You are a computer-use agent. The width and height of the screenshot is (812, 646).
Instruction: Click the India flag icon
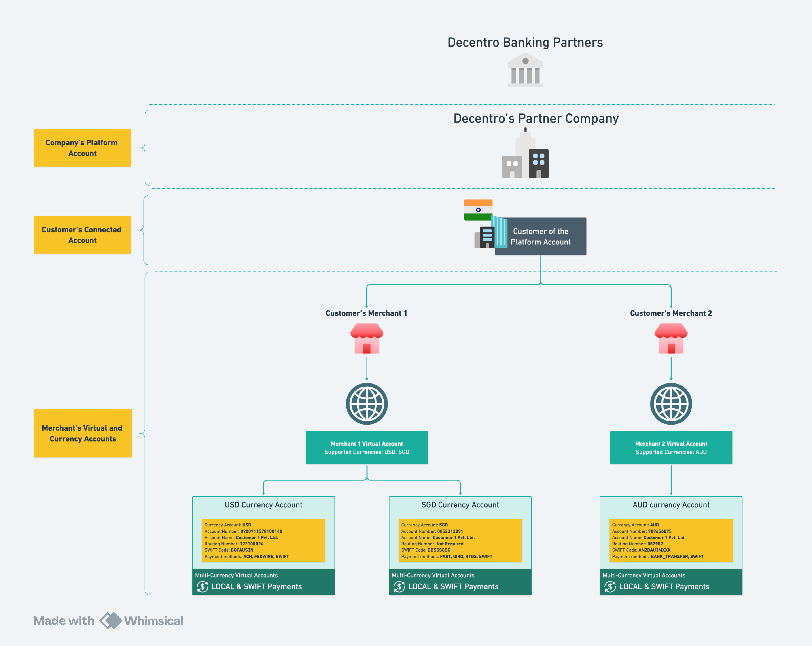pos(478,210)
